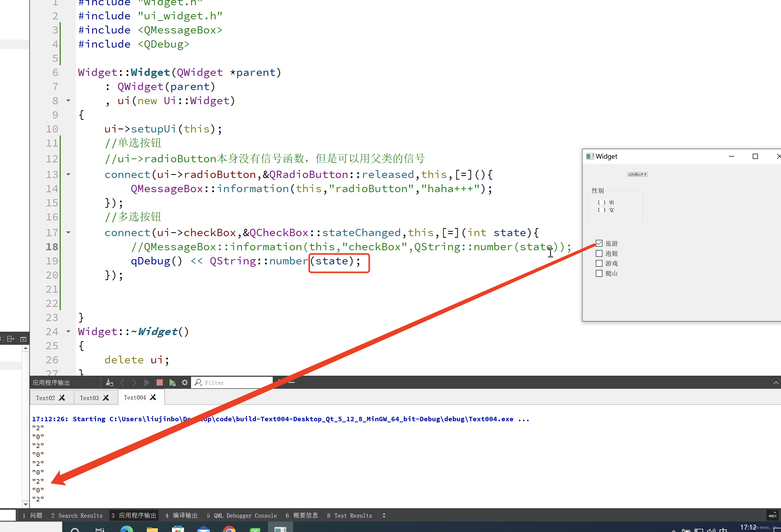The height and width of the screenshot is (532, 781).
Task: Select the 男 radio button
Action: 601,203
